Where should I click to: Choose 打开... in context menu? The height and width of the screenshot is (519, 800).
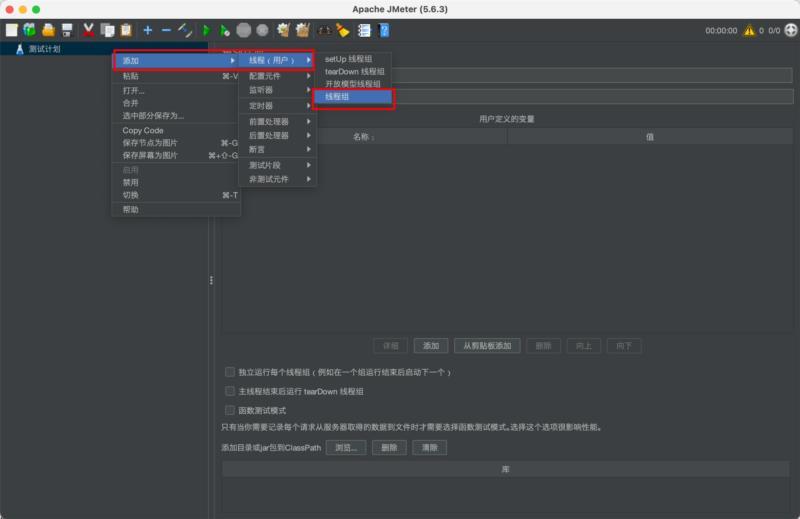176,91
